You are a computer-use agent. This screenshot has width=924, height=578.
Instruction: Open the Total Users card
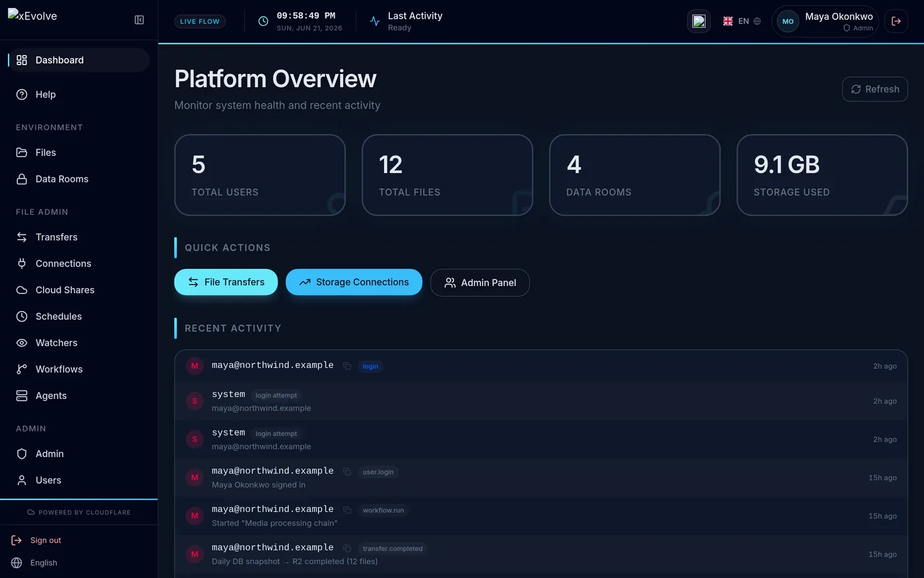pos(260,175)
